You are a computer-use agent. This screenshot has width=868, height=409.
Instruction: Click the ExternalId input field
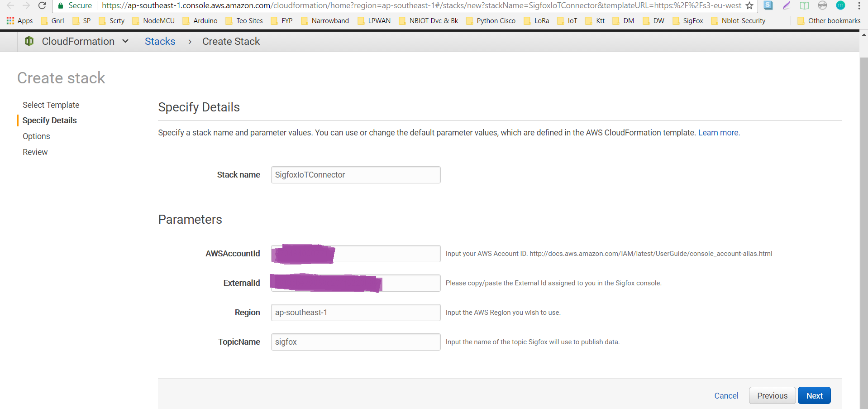point(356,283)
